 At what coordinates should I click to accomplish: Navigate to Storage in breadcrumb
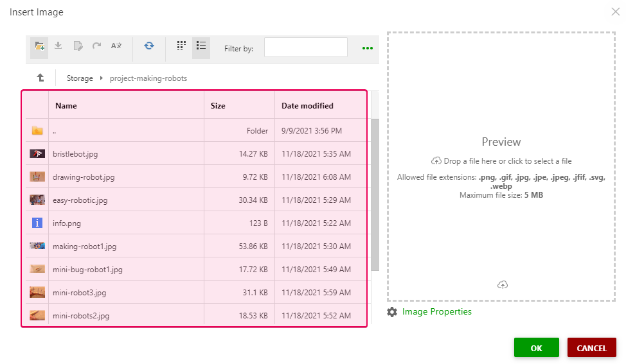[80, 78]
